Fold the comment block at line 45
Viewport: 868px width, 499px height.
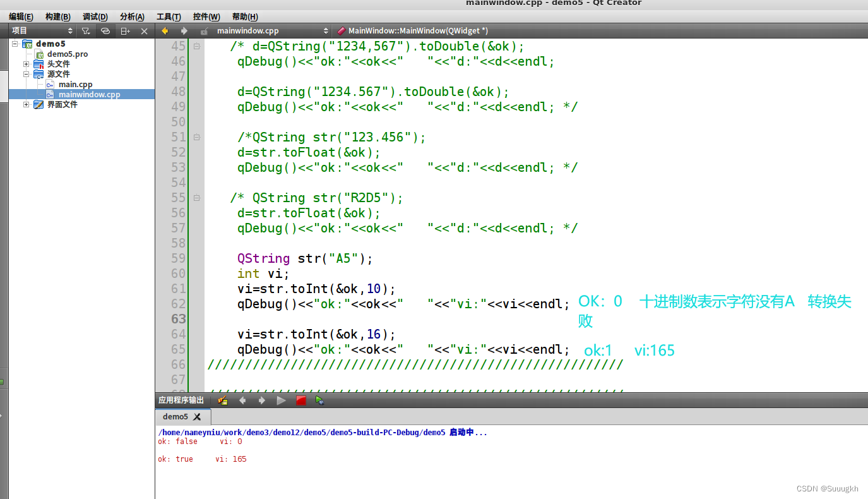196,46
